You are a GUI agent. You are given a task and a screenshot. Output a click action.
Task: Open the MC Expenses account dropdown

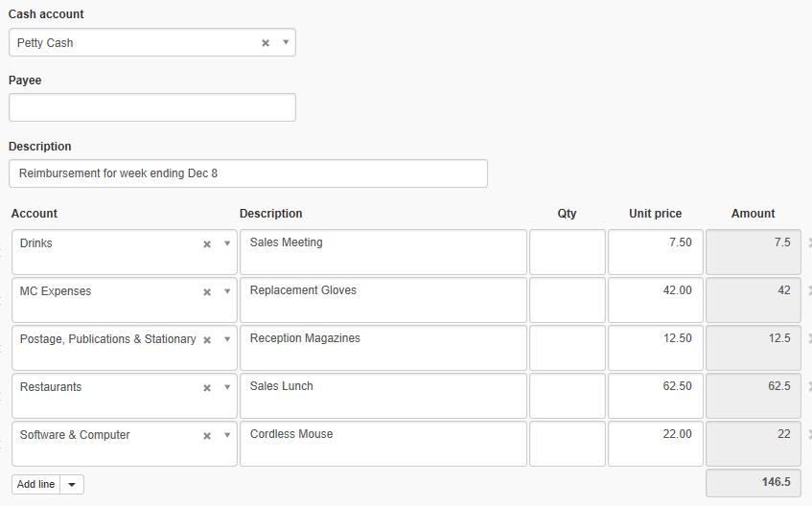[x=227, y=291]
